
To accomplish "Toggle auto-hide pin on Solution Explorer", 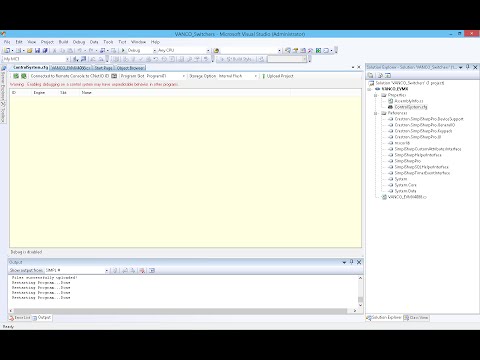I will [468, 67].
